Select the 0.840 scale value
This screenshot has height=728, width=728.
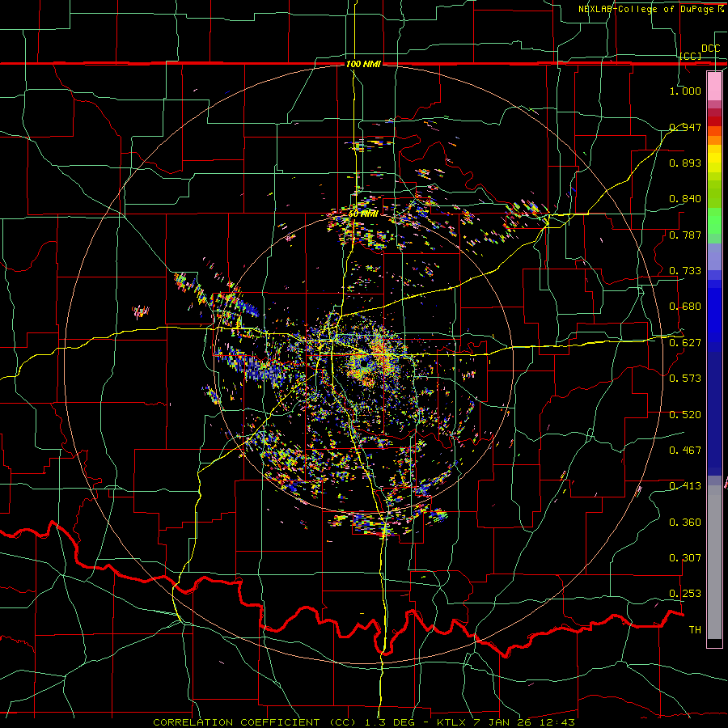pos(685,199)
